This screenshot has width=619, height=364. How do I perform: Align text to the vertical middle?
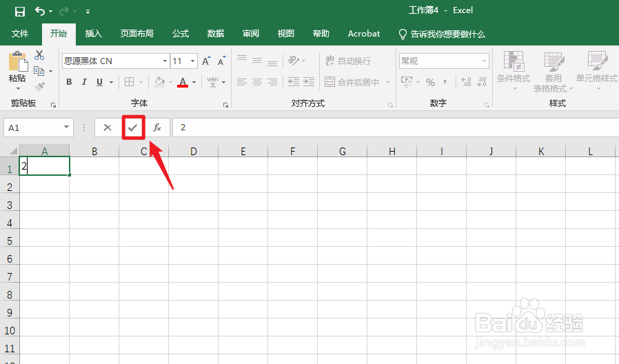[x=257, y=61]
